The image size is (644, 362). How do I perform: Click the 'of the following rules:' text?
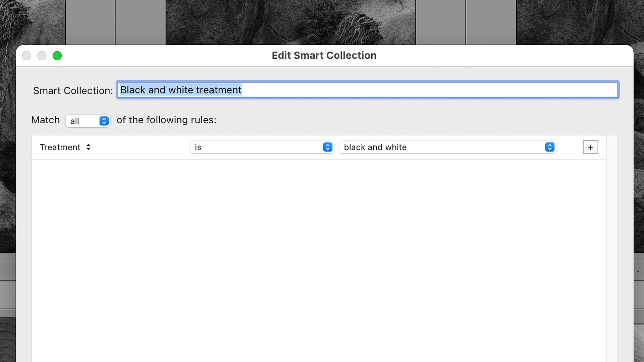166,120
